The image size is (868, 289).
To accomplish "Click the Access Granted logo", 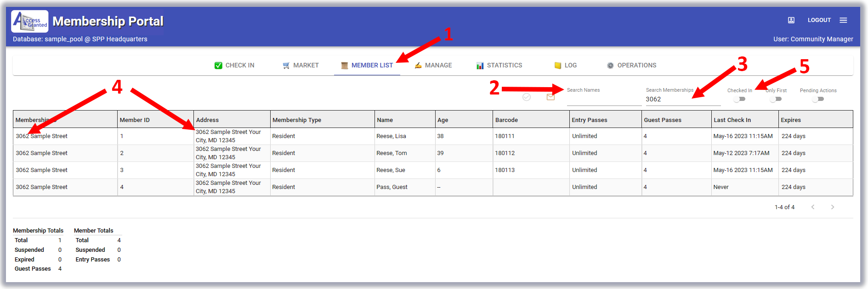I will point(30,21).
